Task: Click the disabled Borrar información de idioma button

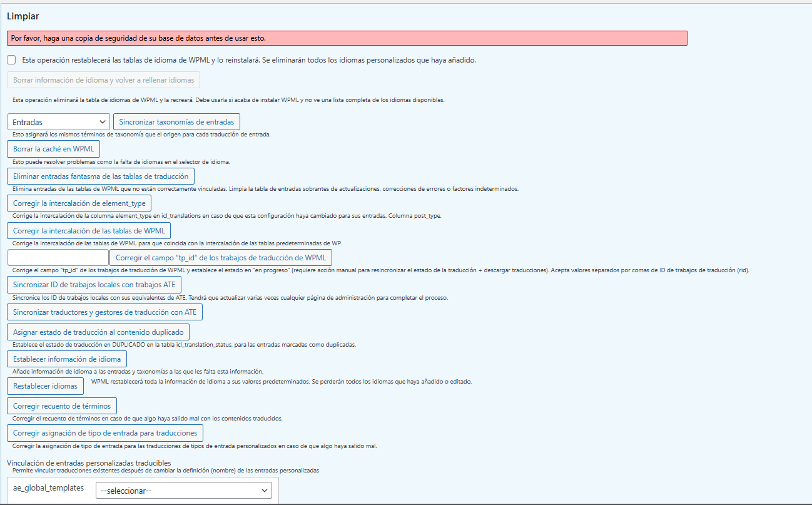Action: 103,80
